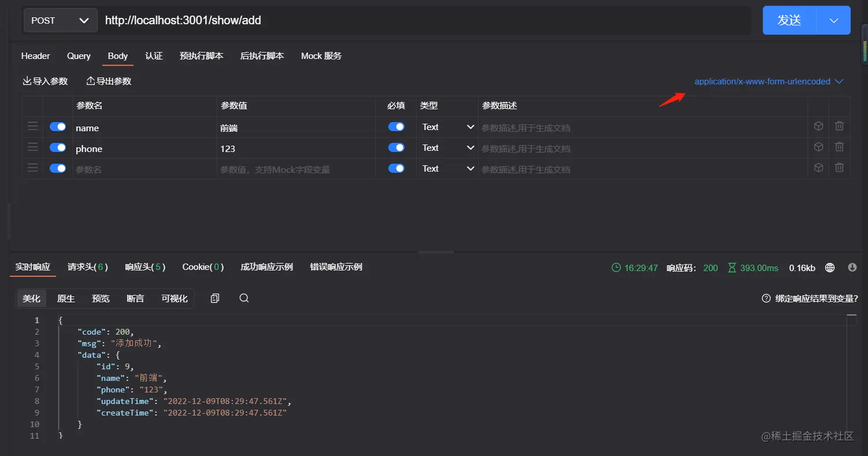Search the response with the magnifier icon
Image resolution: width=868 pixels, height=456 pixels.
coord(244,298)
